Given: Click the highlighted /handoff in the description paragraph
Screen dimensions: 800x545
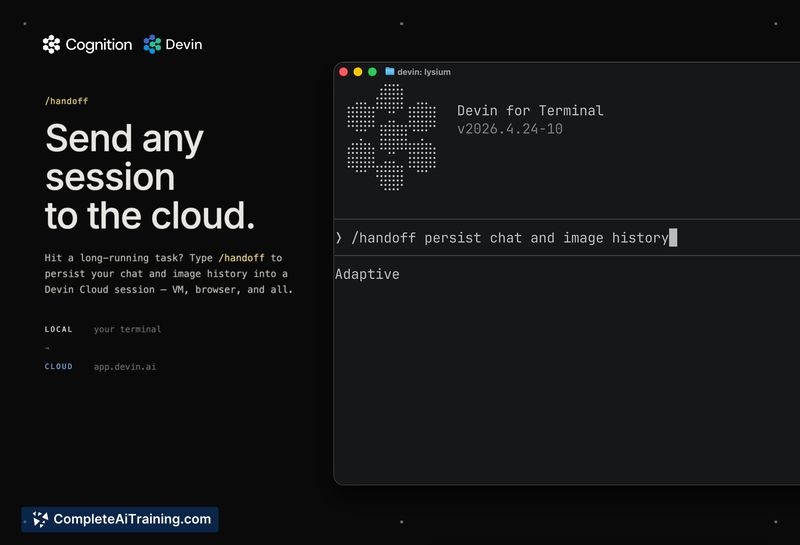Looking at the screenshot, I should click(x=241, y=258).
